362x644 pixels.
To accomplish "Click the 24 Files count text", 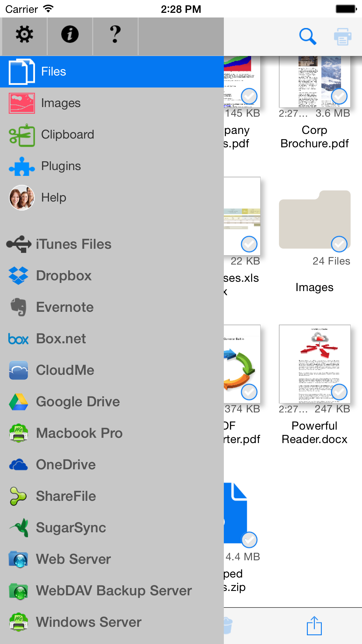I will pos(331,261).
